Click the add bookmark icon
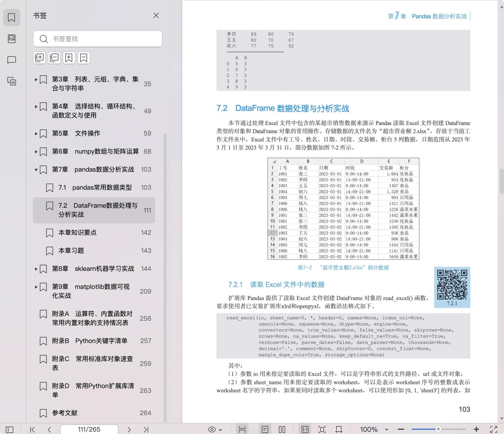The image size is (504, 434). tap(69, 58)
